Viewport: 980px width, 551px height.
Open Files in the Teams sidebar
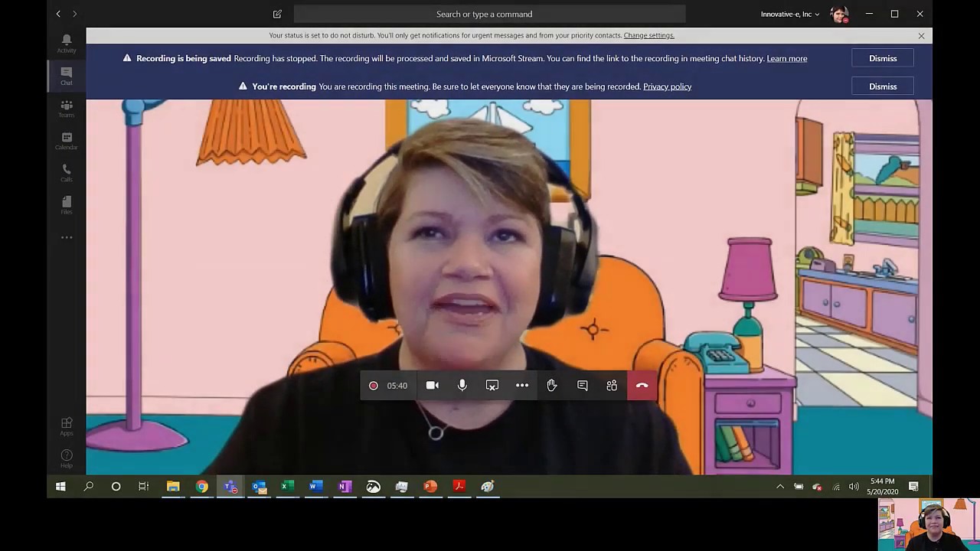pyautogui.click(x=67, y=205)
